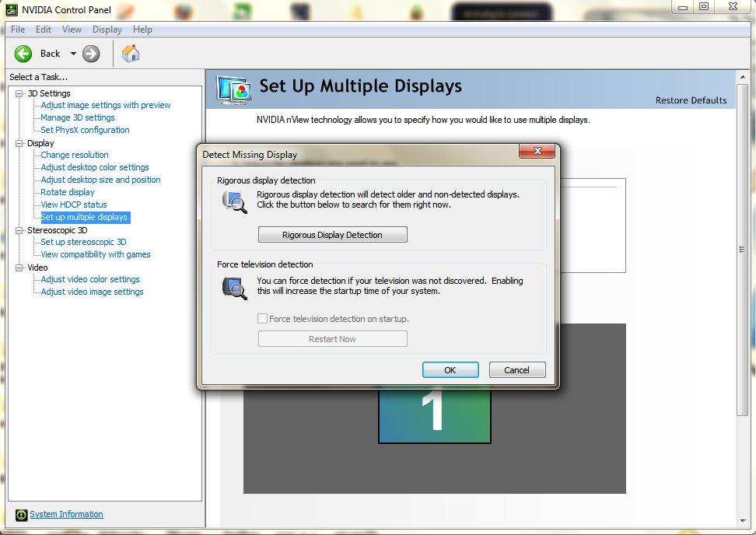Image resolution: width=756 pixels, height=535 pixels.
Task: Open the Display menu
Action: (107, 30)
